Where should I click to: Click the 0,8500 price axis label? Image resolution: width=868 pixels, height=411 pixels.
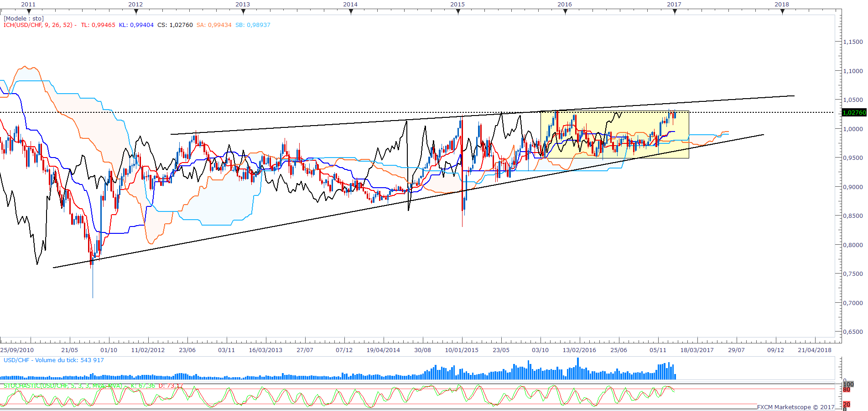point(853,216)
